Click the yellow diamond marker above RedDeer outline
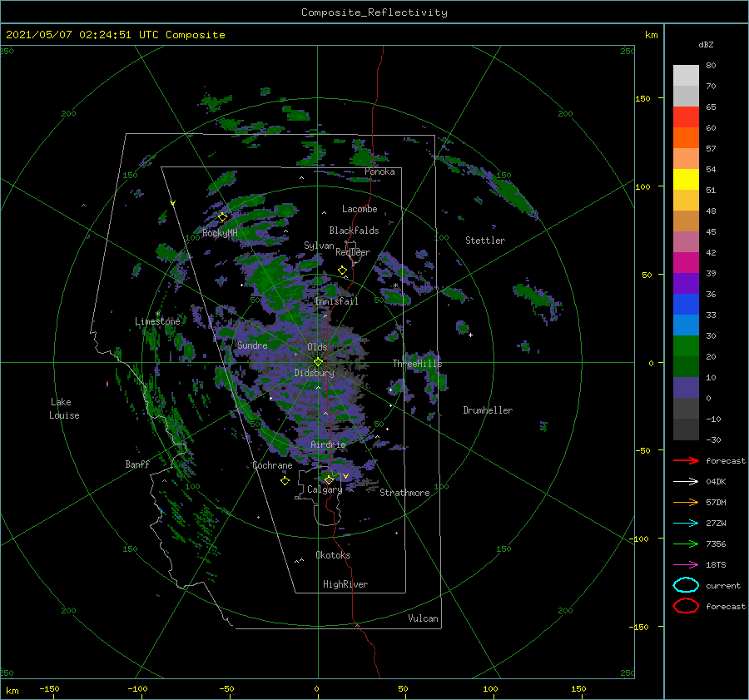The image size is (749, 700). click(x=343, y=271)
